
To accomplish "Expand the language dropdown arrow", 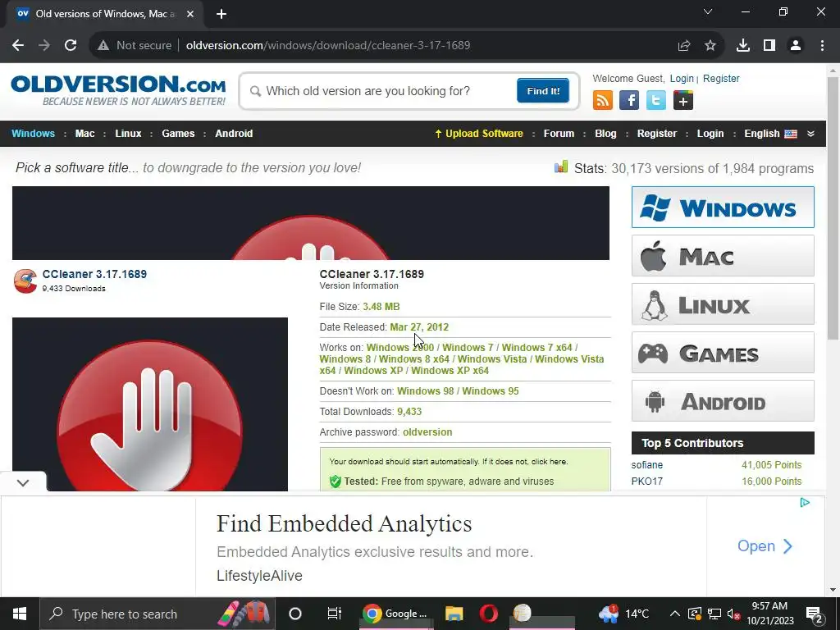I will click(810, 134).
